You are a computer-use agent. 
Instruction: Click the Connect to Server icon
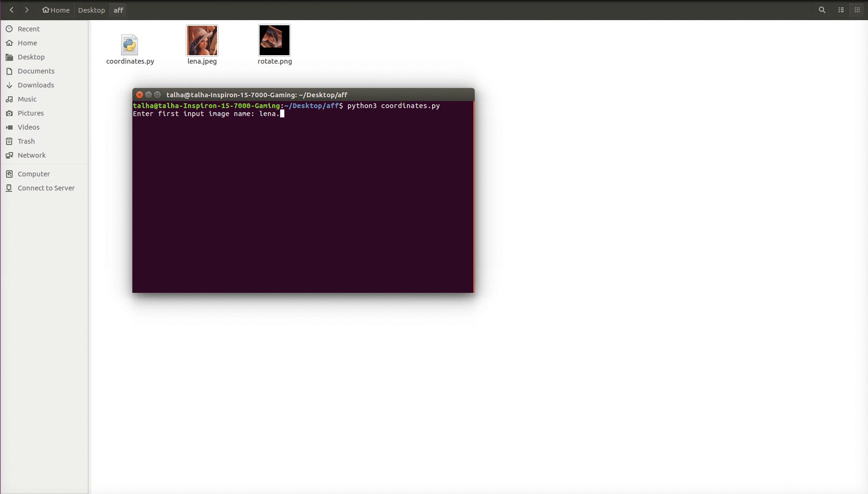pyautogui.click(x=9, y=188)
